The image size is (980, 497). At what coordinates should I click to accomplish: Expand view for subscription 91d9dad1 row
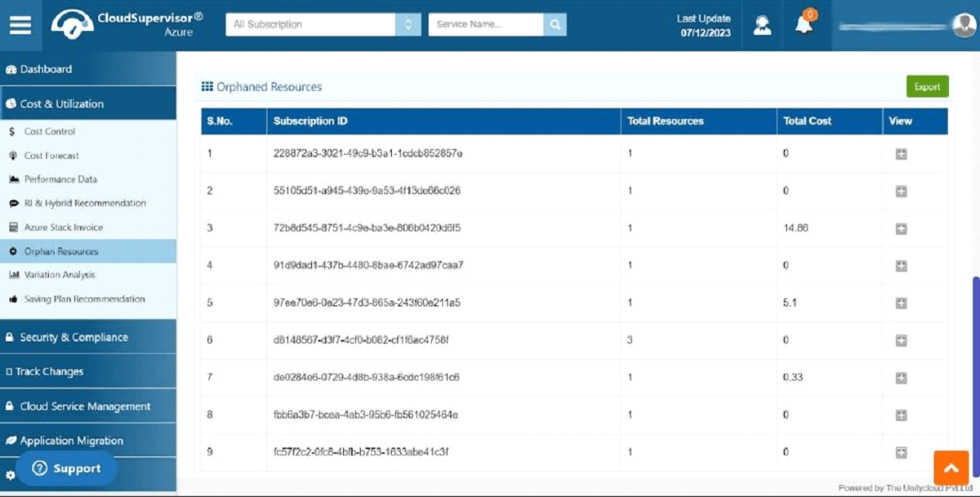coord(901,266)
